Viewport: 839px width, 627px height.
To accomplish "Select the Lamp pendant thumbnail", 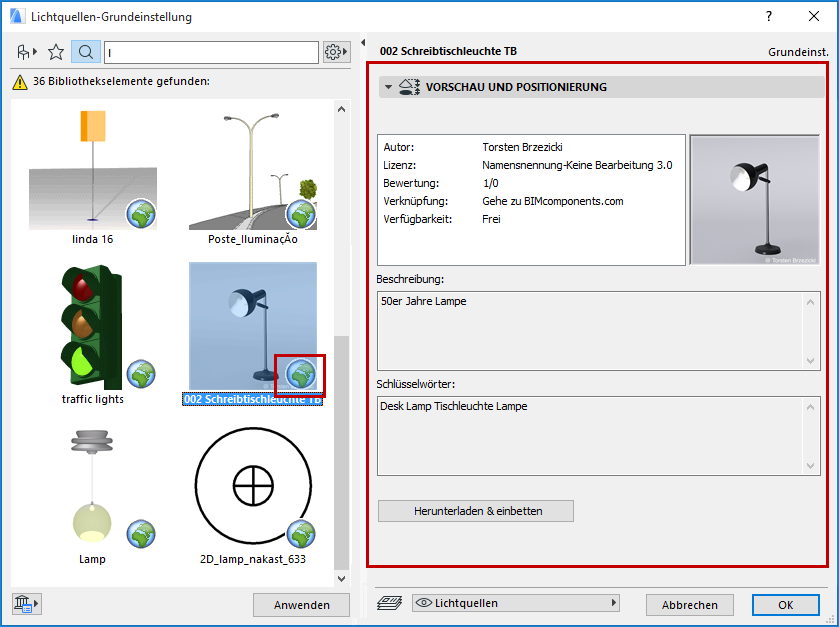I will tap(93, 487).
